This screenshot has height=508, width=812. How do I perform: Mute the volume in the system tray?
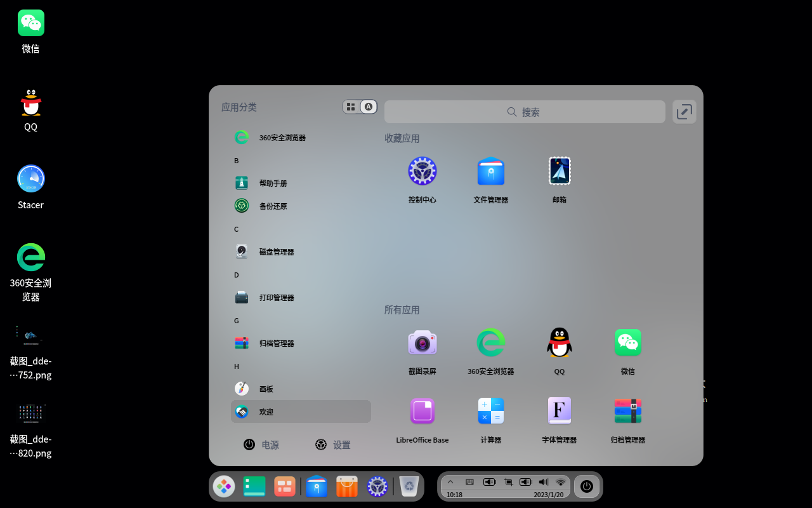pyautogui.click(x=543, y=481)
